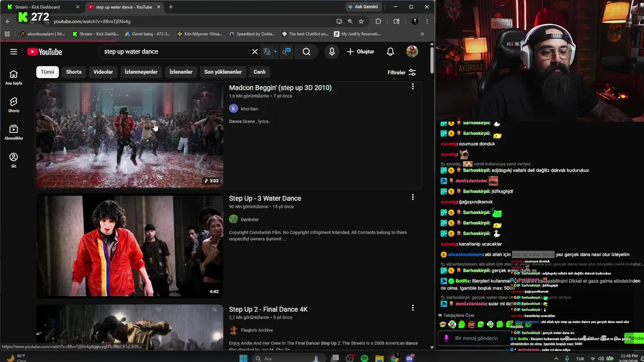Select the Shorts filter chip
Image resolution: width=644 pixels, height=362 pixels.
tap(73, 72)
